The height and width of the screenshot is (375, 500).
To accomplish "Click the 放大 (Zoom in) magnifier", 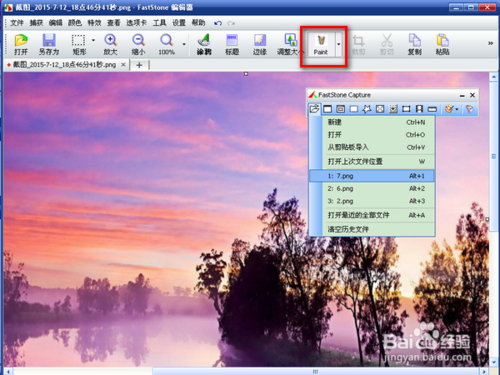I will pos(110,44).
